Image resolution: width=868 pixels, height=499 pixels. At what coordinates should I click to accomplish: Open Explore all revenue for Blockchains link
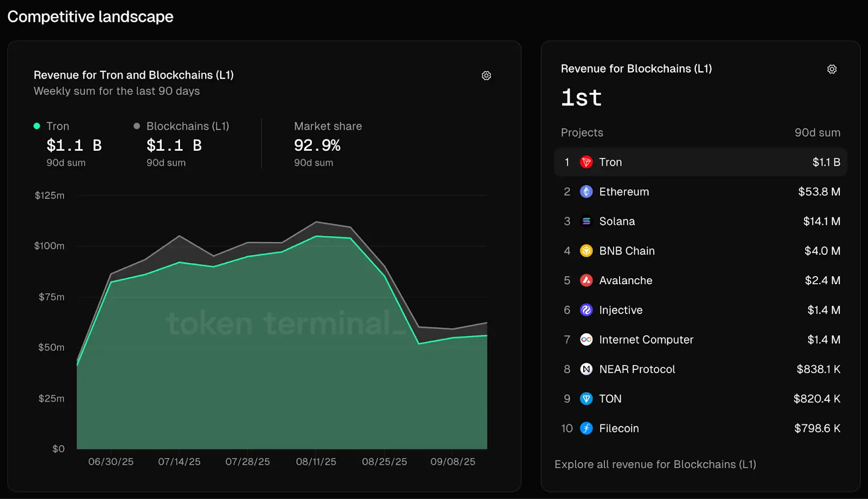(655, 464)
